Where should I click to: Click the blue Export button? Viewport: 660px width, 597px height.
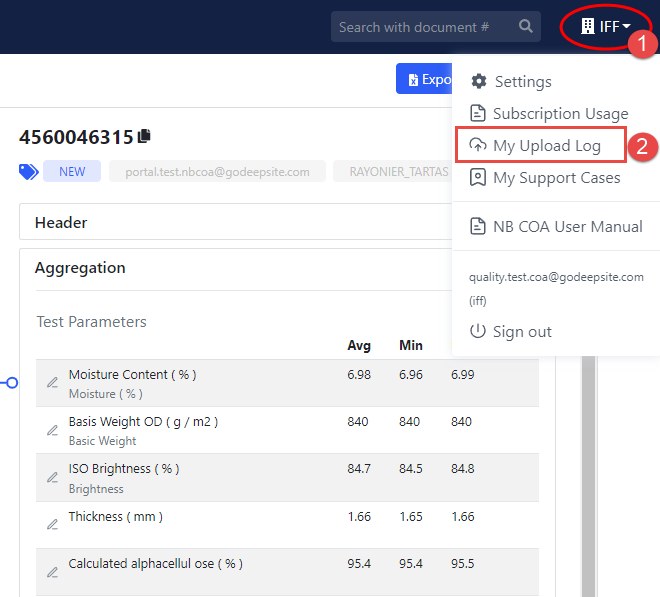pyautogui.click(x=424, y=79)
